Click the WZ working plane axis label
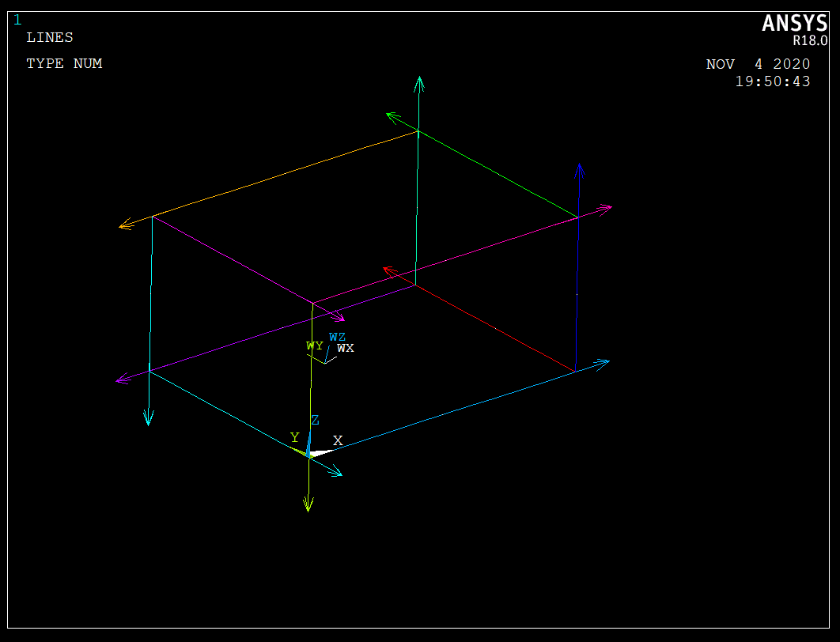 [337, 337]
